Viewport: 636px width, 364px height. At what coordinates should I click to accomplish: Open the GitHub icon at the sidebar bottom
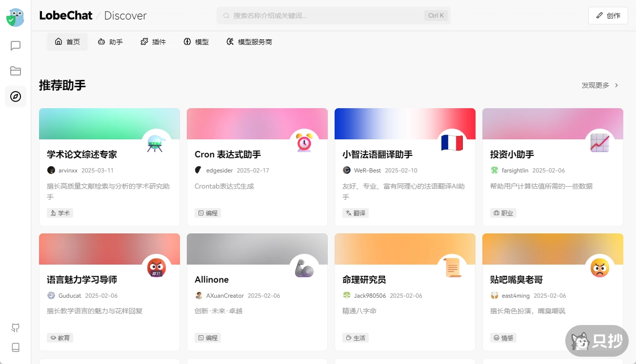click(x=15, y=328)
